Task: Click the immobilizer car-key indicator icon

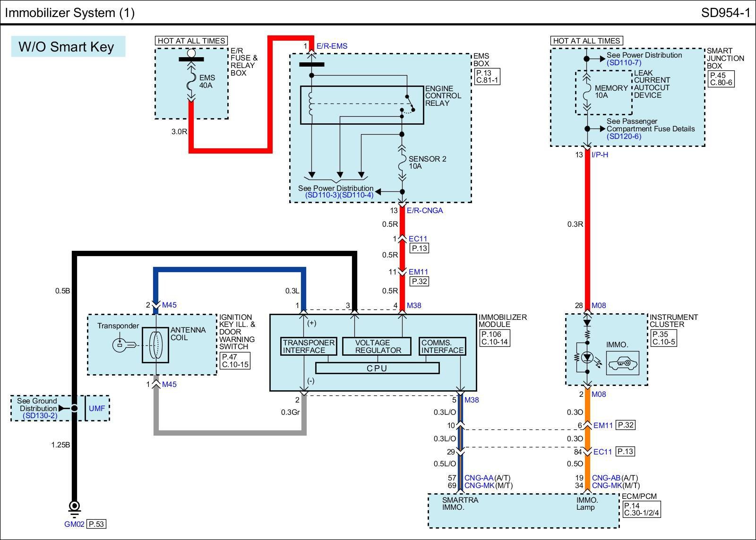Action: pyautogui.click(x=622, y=363)
